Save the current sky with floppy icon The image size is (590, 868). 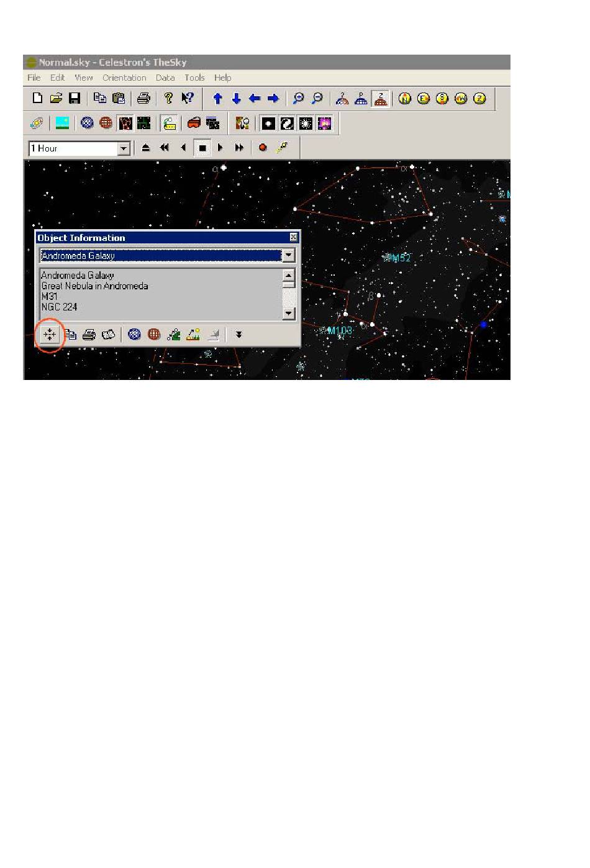(x=75, y=98)
